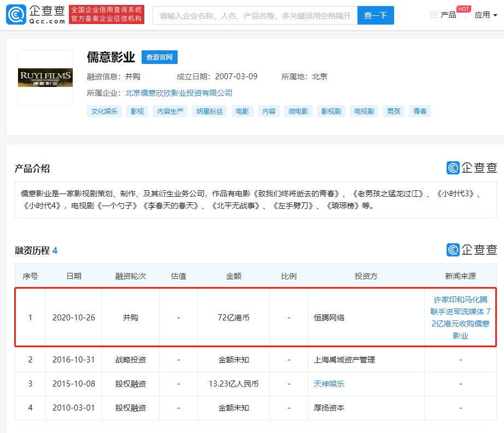504x433 pixels.
Task: Click the 并购 round cell in row 1
Action: [x=131, y=318]
